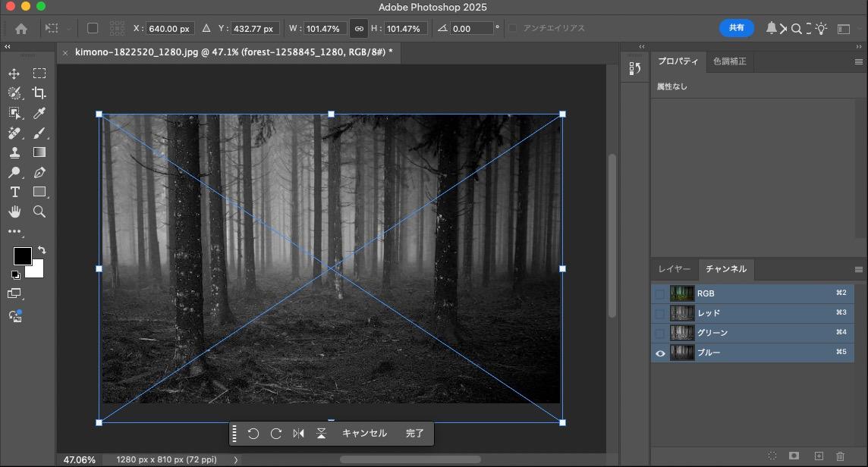Viewport: 868px width, 467px height.
Task: Select the Hand tool
Action: (x=14, y=212)
